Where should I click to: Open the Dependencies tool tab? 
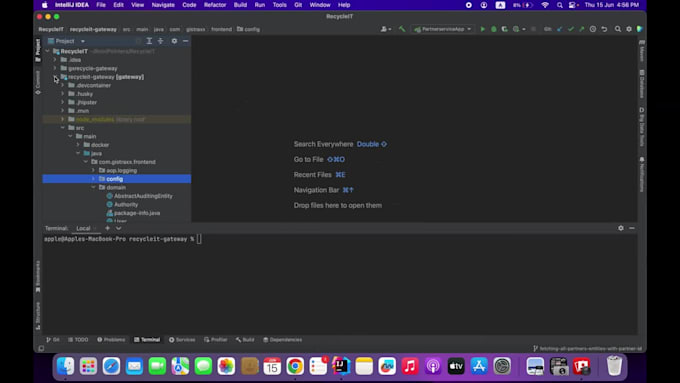pyautogui.click(x=282, y=340)
